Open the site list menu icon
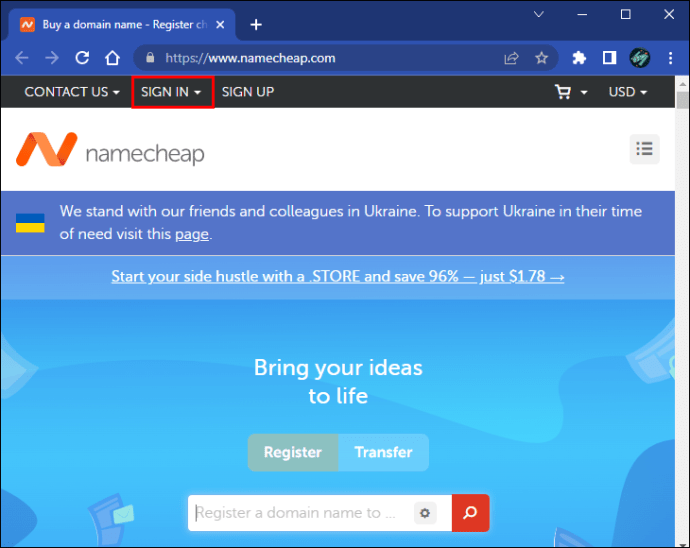 click(644, 149)
